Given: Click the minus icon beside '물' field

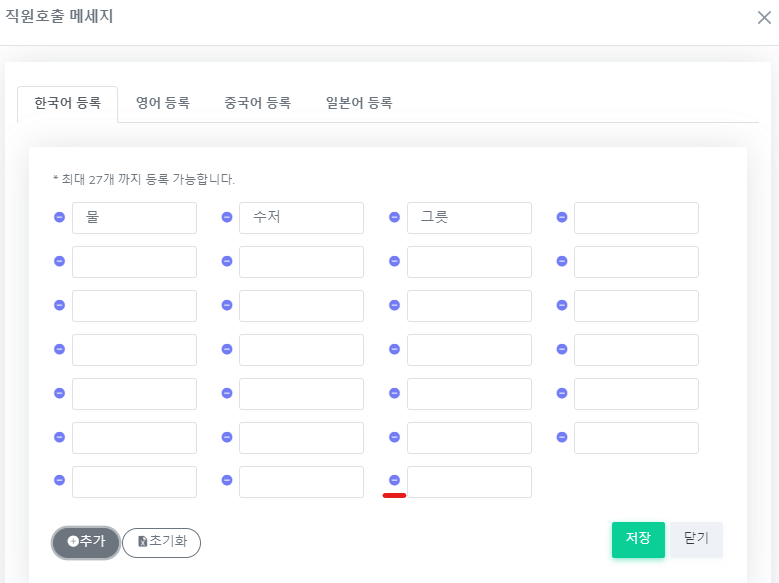Looking at the screenshot, I should [x=59, y=217].
